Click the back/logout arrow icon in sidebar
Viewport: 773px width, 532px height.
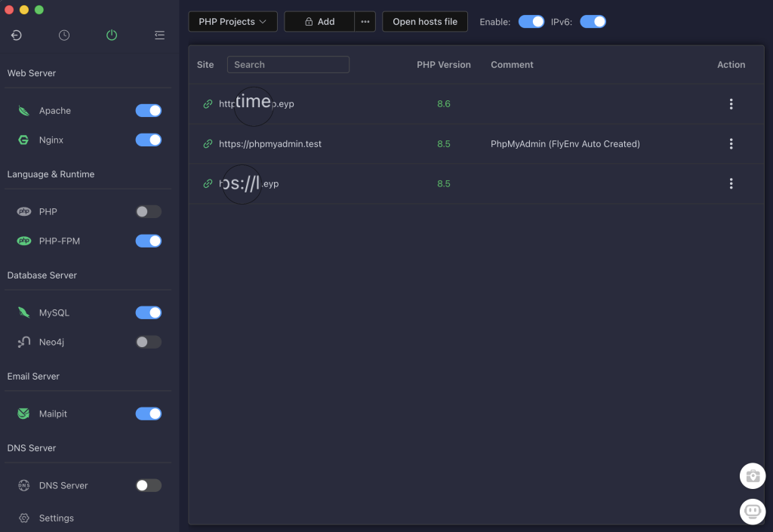click(x=17, y=35)
